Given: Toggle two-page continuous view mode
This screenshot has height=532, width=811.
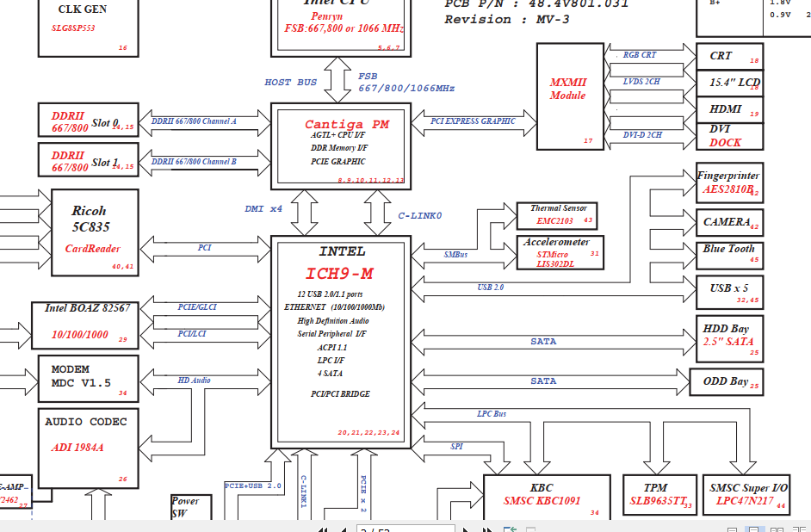Looking at the screenshot, I should [801, 529].
